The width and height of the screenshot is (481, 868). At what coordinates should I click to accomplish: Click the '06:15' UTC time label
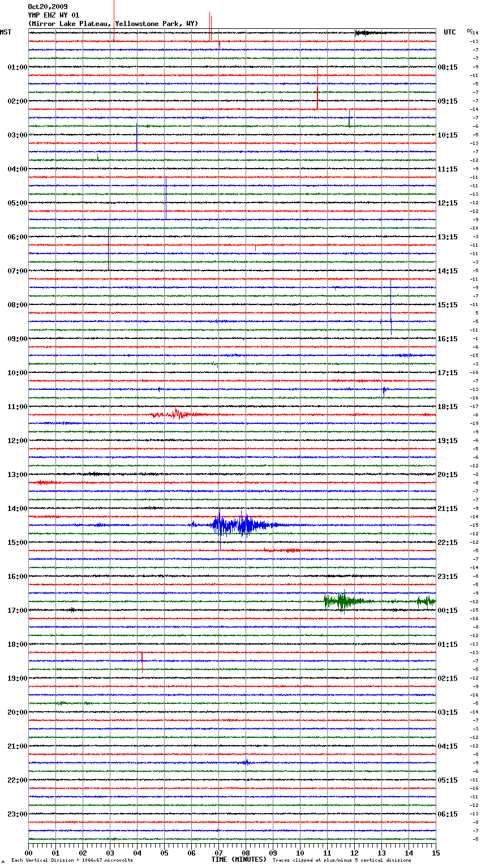pyautogui.click(x=448, y=814)
